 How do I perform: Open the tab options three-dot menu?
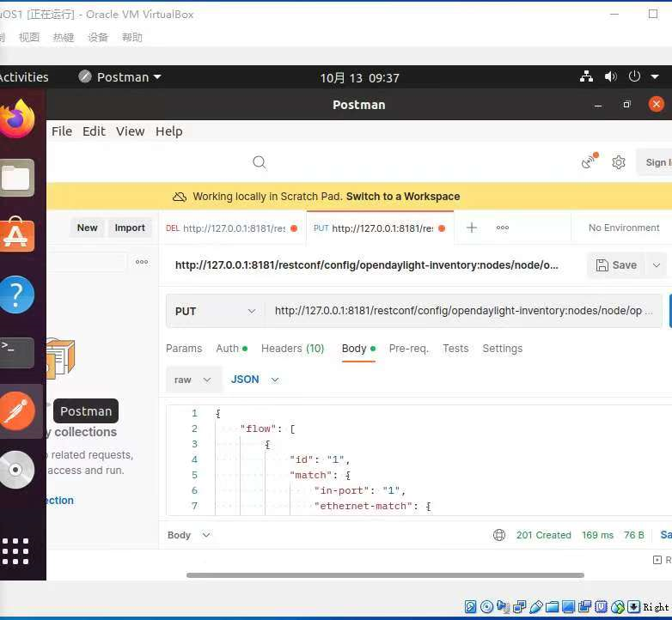click(503, 228)
